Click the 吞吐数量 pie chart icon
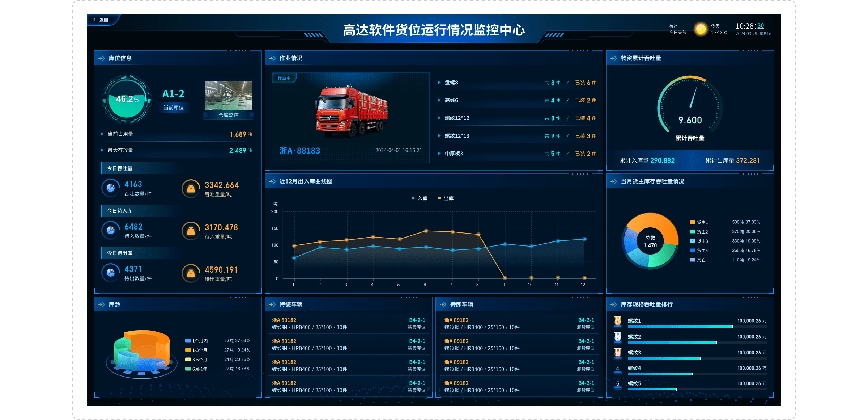The height and width of the screenshot is (420, 868). click(x=111, y=188)
